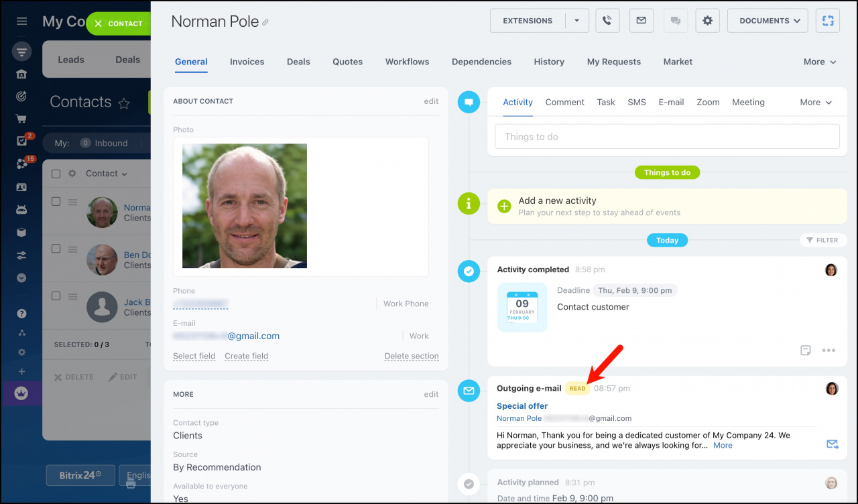Open the EXTENSIONS dropdown arrow

point(577,21)
